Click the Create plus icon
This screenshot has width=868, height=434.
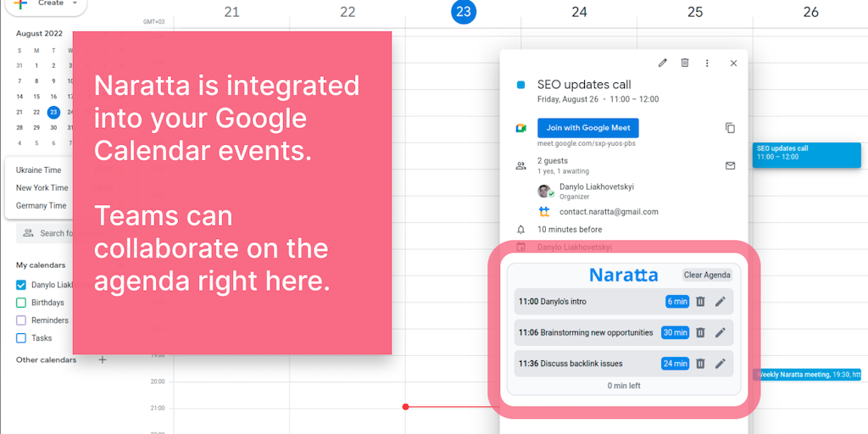point(20,3)
